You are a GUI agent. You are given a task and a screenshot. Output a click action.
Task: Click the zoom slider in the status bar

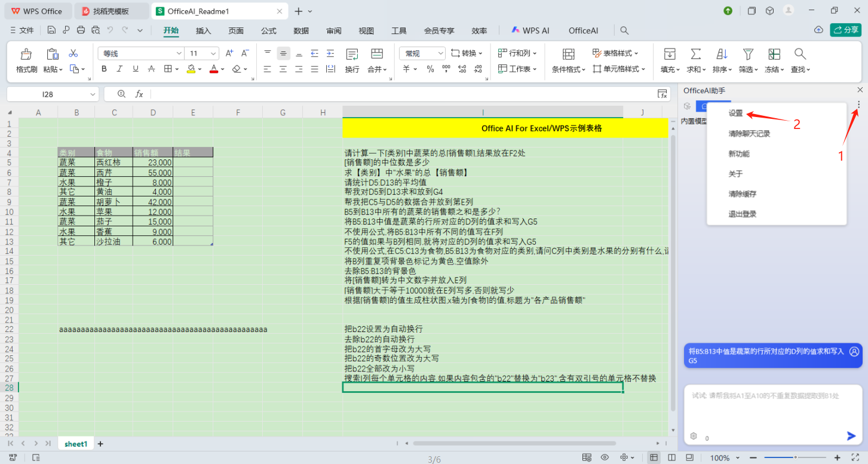[795, 458]
